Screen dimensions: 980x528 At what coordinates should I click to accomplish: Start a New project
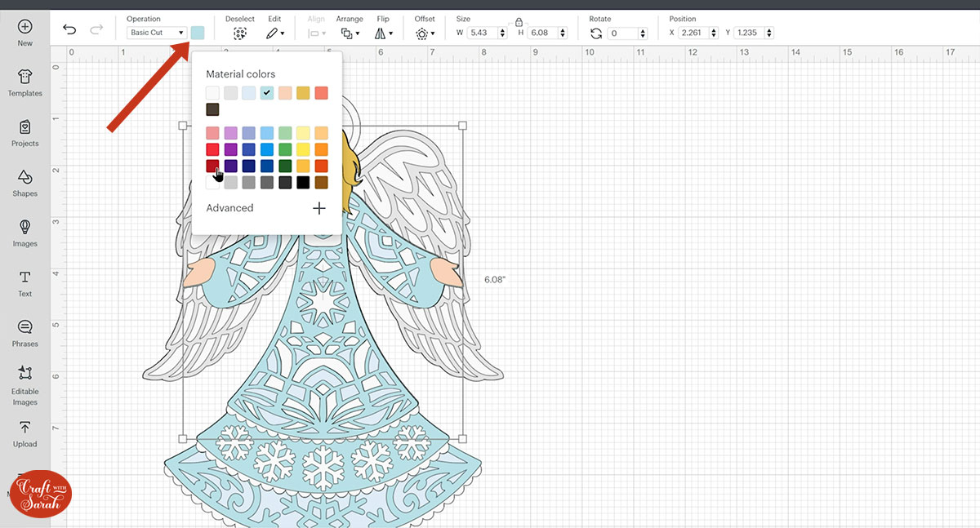[24, 32]
